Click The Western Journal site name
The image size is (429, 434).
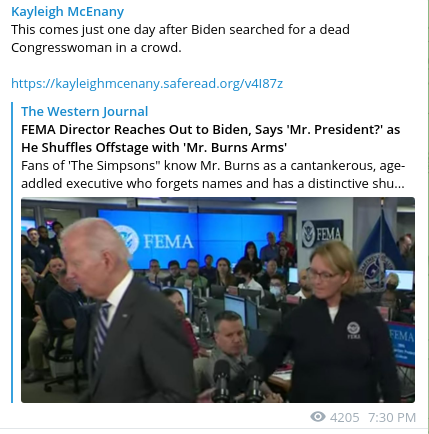pos(85,111)
